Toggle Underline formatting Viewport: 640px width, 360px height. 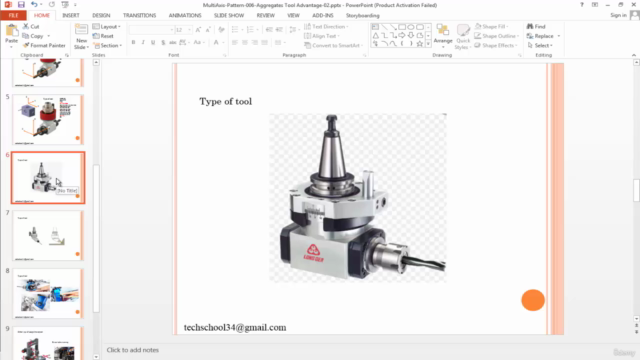[153, 42]
